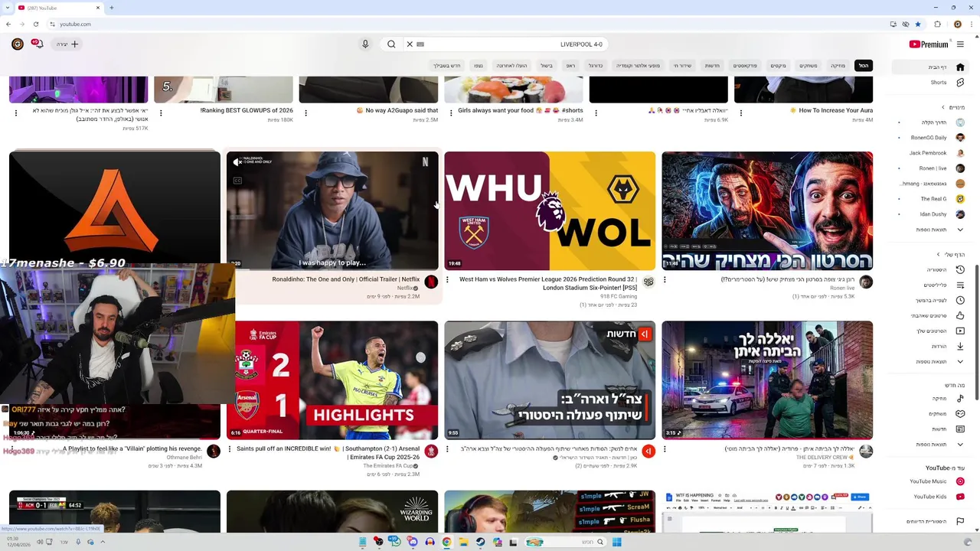The width and height of the screenshot is (980, 551).
Task: Open 918 FC Gaming channel name
Action: (x=619, y=296)
